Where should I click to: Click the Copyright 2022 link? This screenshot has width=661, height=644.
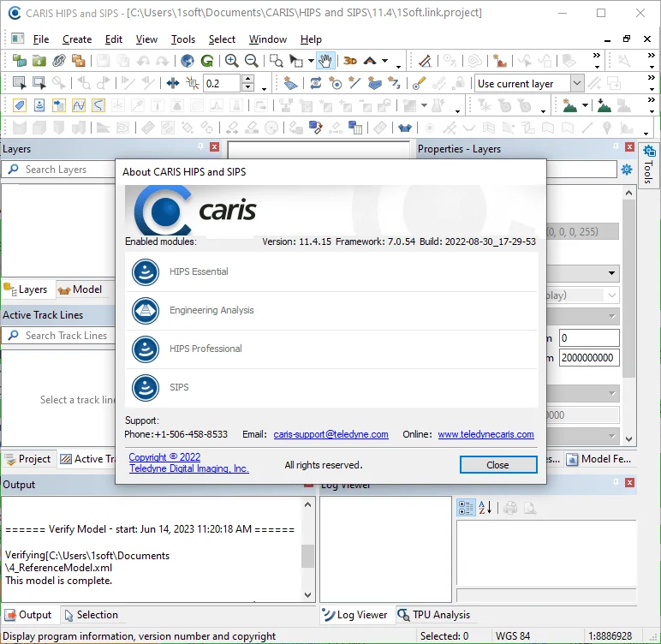pyautogui.click(x=164, y=457)
